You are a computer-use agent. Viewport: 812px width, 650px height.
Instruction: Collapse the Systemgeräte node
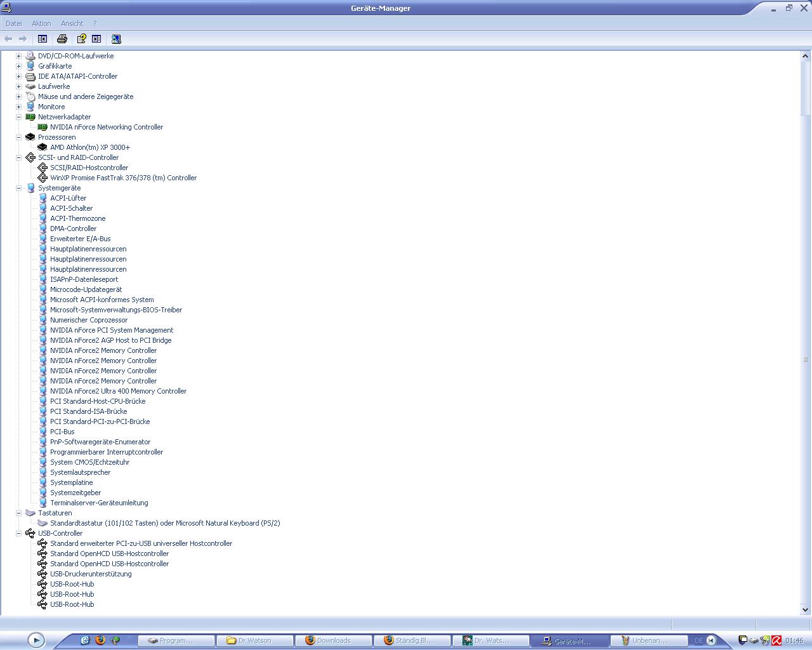(18, 188)
